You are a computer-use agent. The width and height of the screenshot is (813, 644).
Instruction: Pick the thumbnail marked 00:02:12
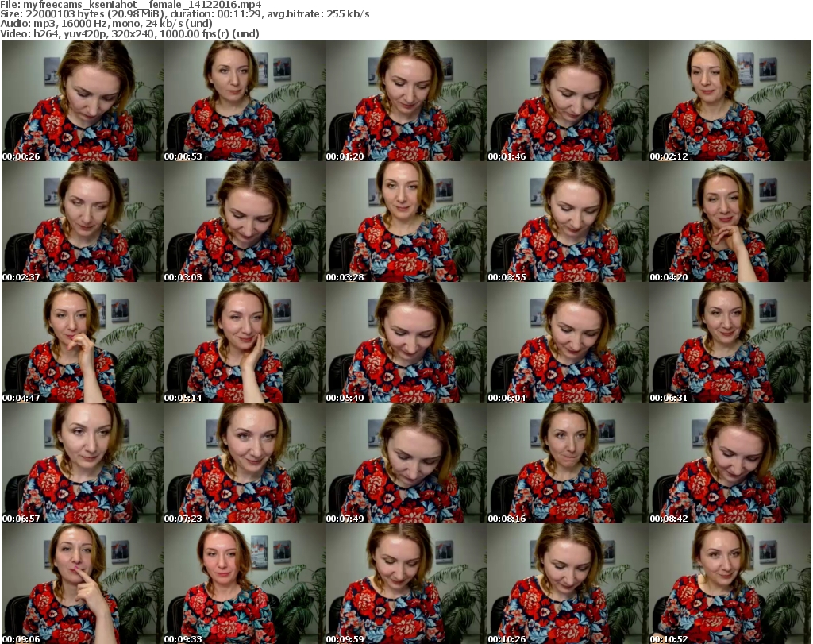pos(730,101)
